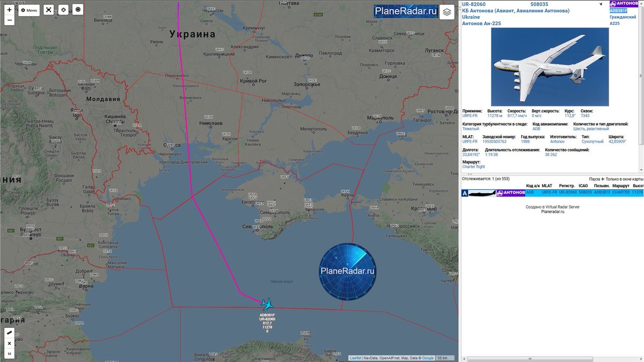This screenshot has width=644, height=362.
Task: Click country Ukraine in detail panel
Action: pyautogui.click(x=471, y=17)
